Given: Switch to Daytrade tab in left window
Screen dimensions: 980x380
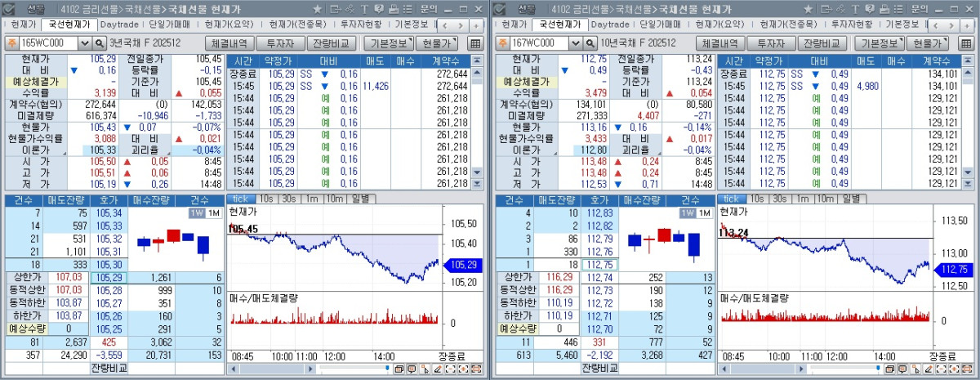Looking at the screenshot, I should click(119, 26).
